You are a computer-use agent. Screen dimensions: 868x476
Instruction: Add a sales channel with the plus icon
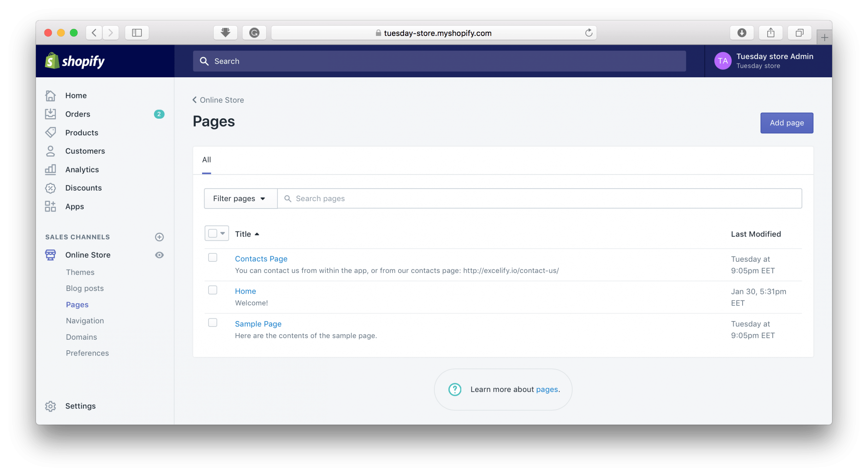159,237
